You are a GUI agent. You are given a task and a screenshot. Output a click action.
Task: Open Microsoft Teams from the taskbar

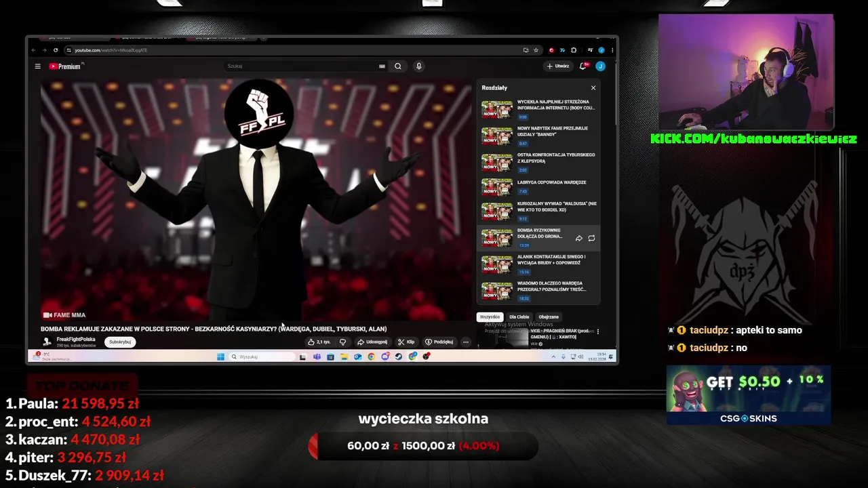pos(317,357)
